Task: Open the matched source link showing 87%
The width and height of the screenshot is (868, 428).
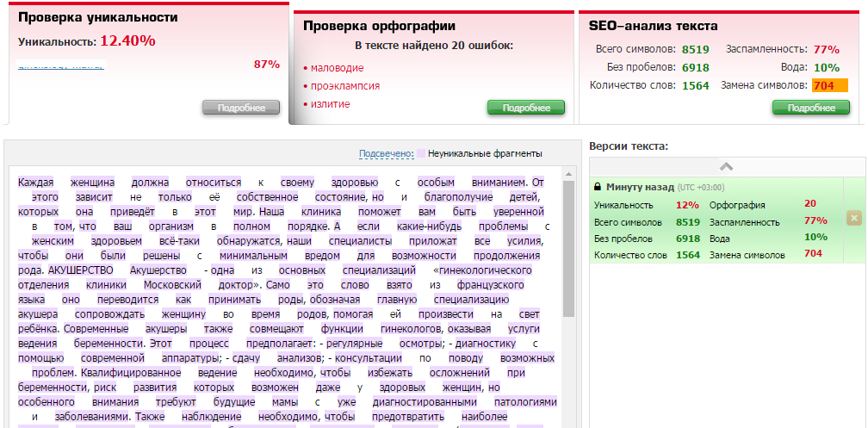Action: click(61, 64)
